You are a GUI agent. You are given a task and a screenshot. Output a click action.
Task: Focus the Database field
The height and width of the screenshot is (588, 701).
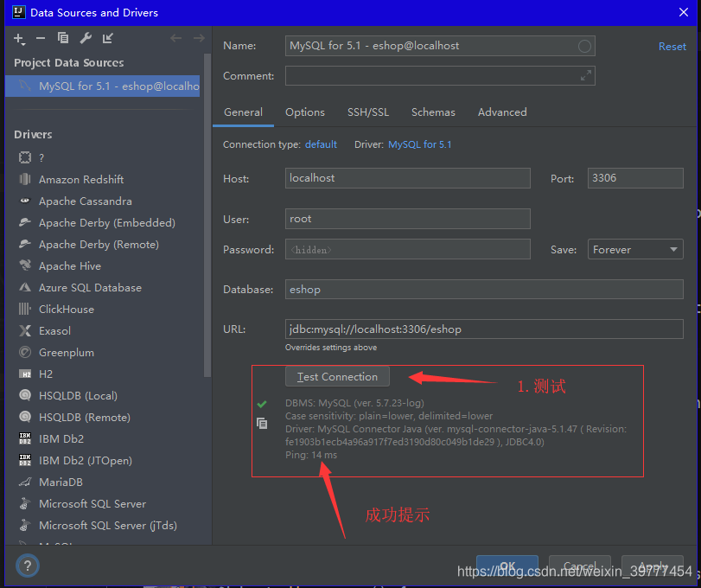tap(484, 290)
